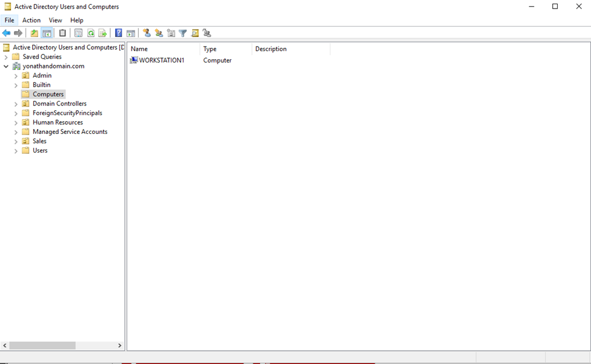This screenshot has height=364, width=591.
Task: Create new organizational unit toolbar icon
Action: coord(171,33)
